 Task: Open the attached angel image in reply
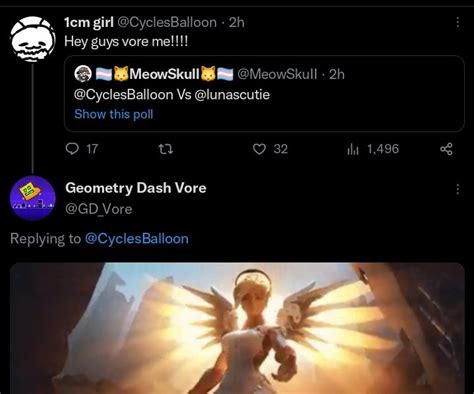[237, 328]
